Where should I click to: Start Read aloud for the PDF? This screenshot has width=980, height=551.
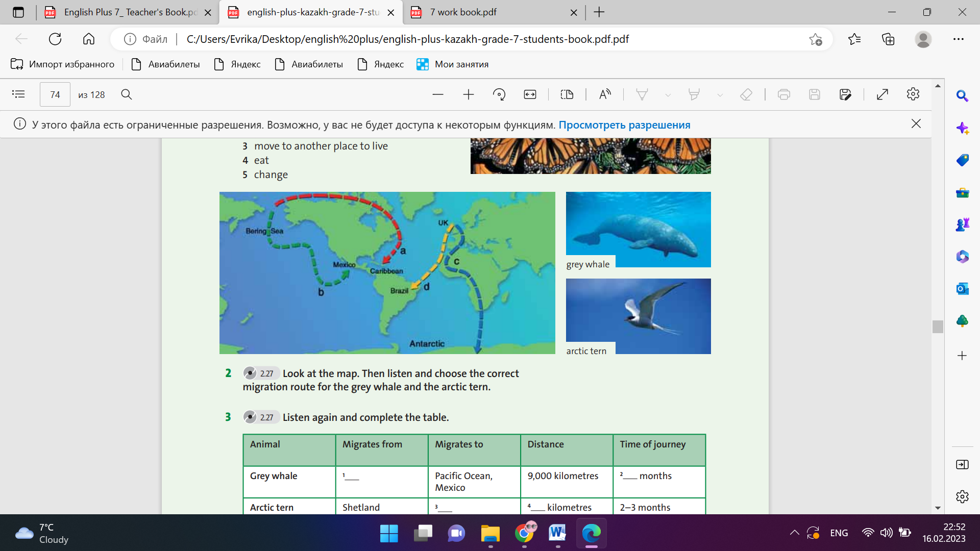tap(605, 94)
